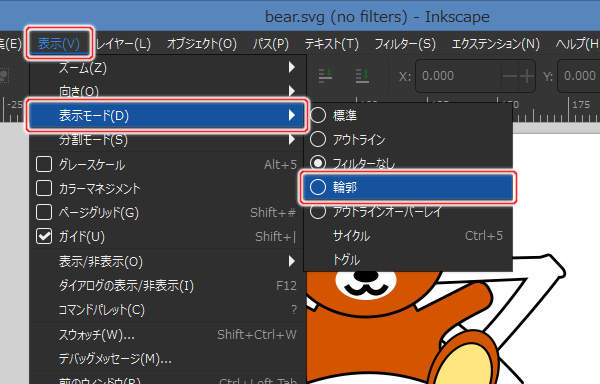Expand the 分割モード(S) submenu
Screen dimensions: 600x384
(168, 140)
